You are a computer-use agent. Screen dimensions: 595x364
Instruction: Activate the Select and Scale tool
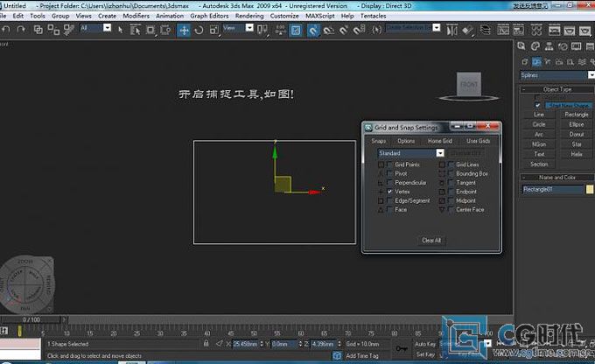coord(214,30)
